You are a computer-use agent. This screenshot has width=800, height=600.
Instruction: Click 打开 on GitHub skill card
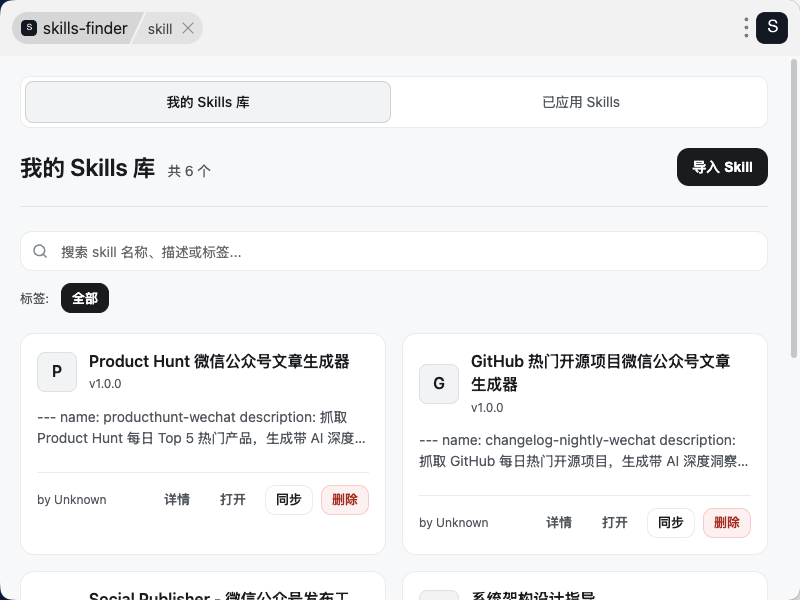pos(615,523)
